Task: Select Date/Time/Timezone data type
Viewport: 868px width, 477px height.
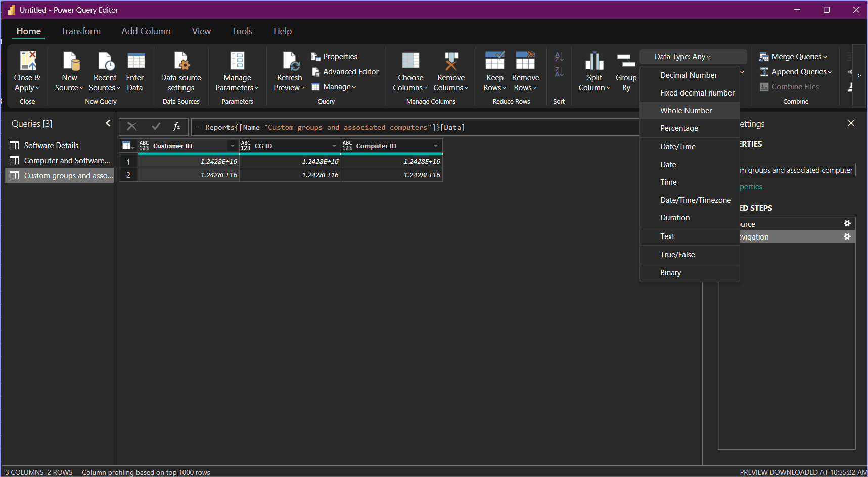Action: 690,200
